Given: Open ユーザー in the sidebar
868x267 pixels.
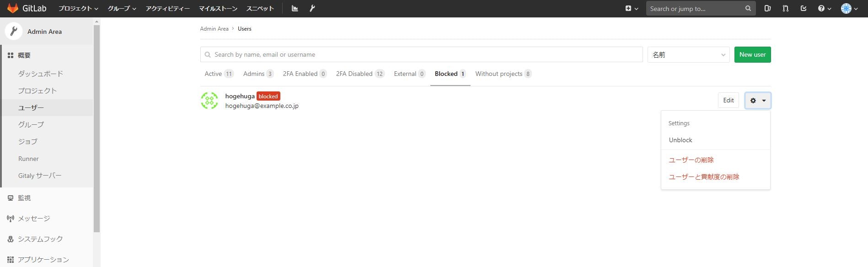Looking at the screenshot, I should coord(47,107).
